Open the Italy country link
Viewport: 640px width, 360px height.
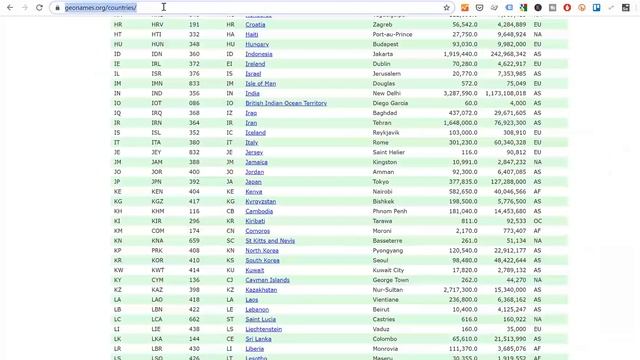coord(251,142)
